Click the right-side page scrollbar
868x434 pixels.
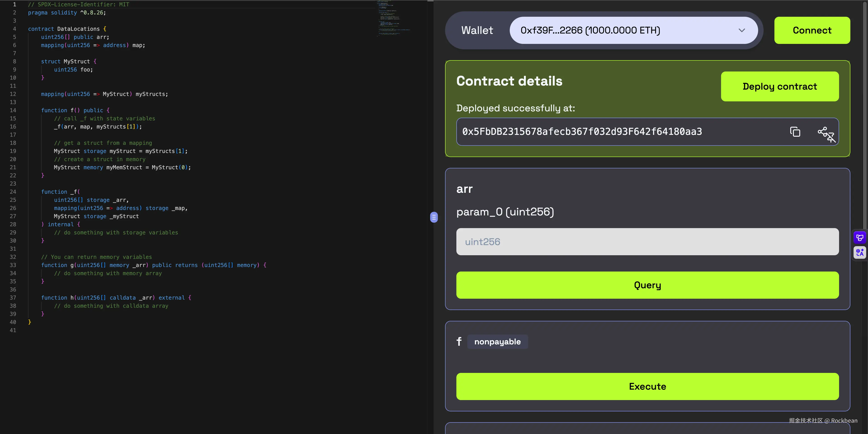tap(865, 115)
